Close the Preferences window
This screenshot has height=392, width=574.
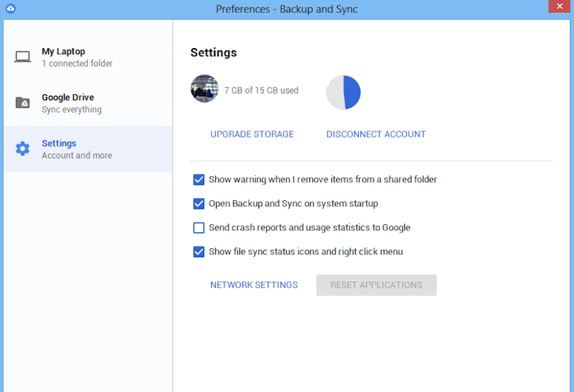tap(560, 6)
